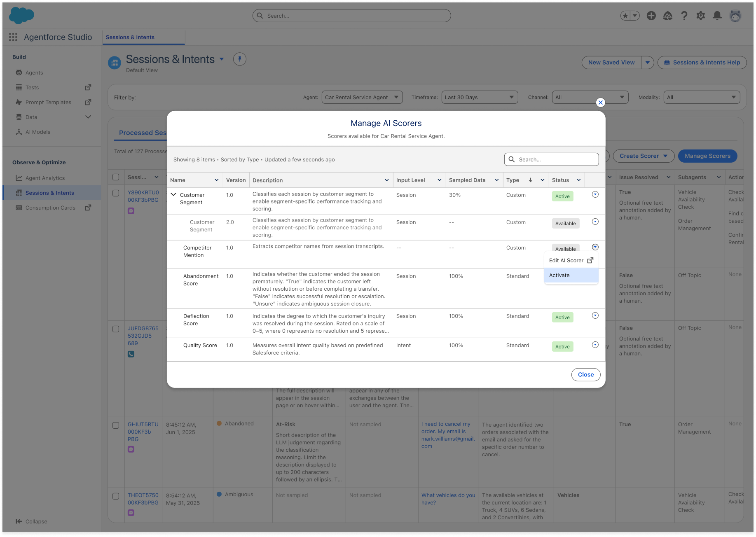Open the app launcher grid icon
This screenshot has height=537, width=756.
coord(13,37)
